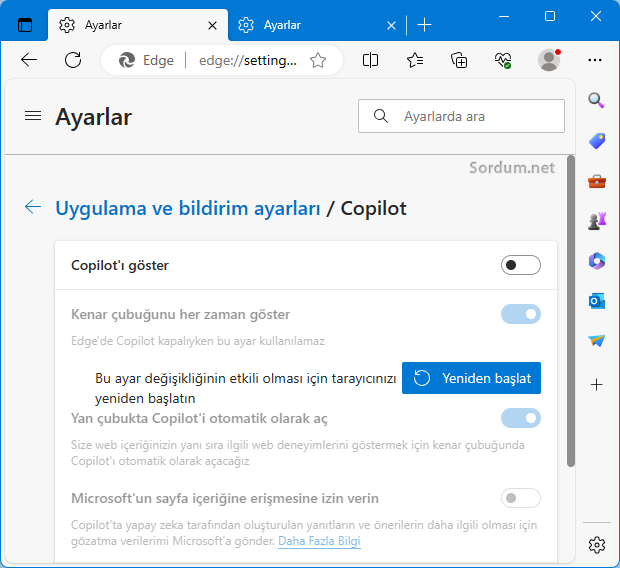
Task: Click the Ayarlarda ara search field
Action: [461, 116]
